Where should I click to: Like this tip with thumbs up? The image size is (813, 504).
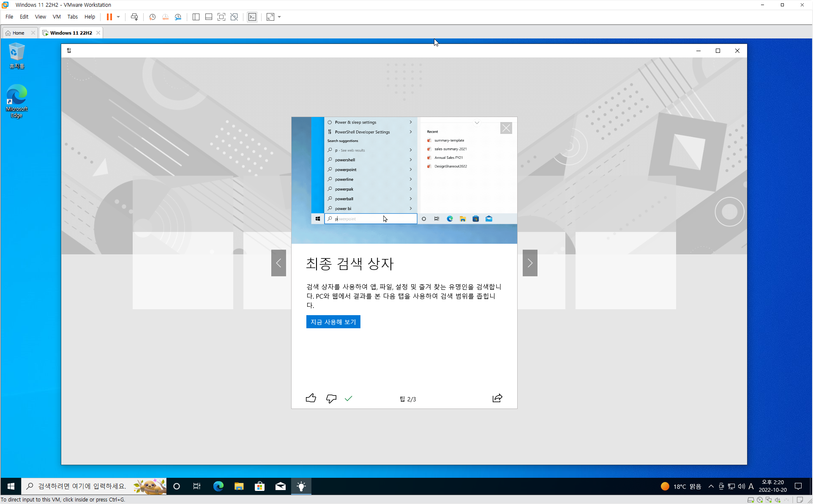tap(311, 398)
